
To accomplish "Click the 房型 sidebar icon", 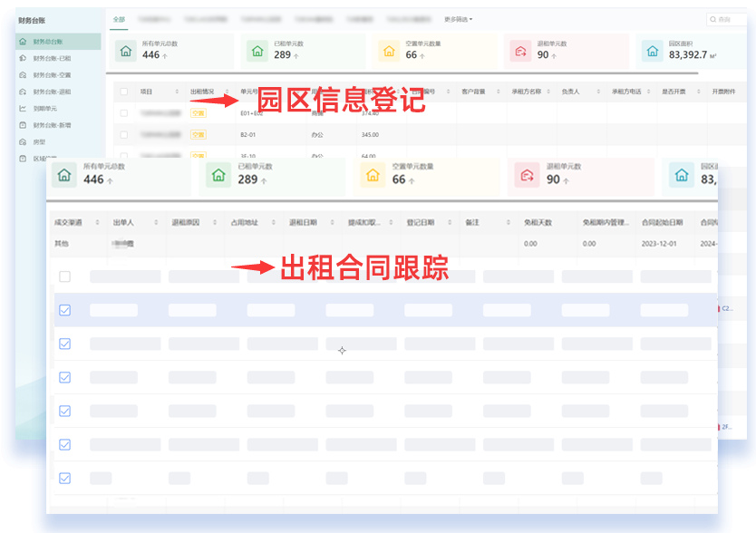I will [x=23, y=141].
